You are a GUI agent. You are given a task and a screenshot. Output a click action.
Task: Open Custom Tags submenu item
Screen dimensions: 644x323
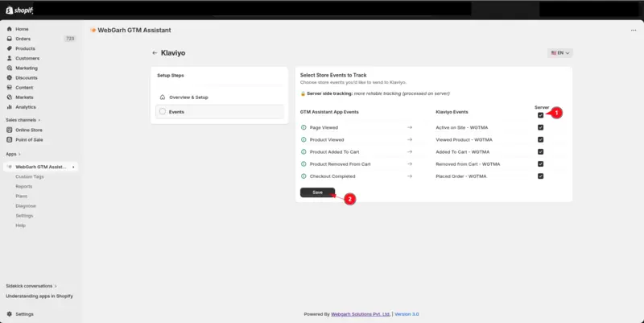coord(30,176)
